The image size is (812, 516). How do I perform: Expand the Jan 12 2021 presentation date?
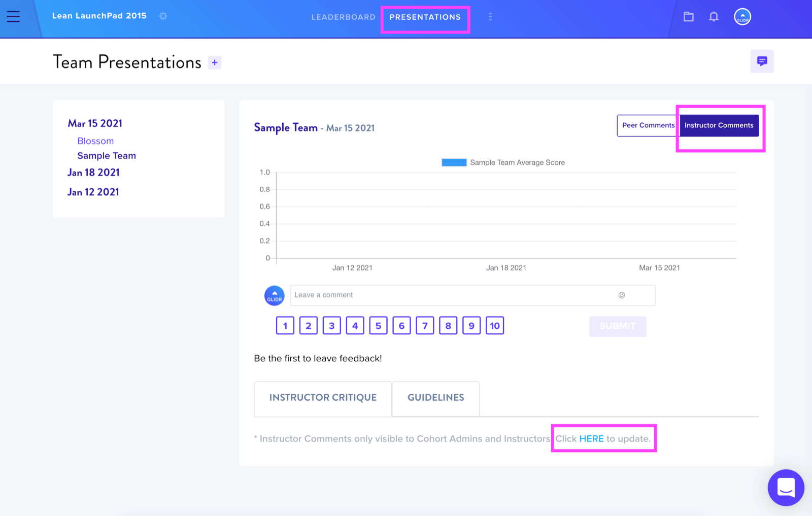click(93, 192)
